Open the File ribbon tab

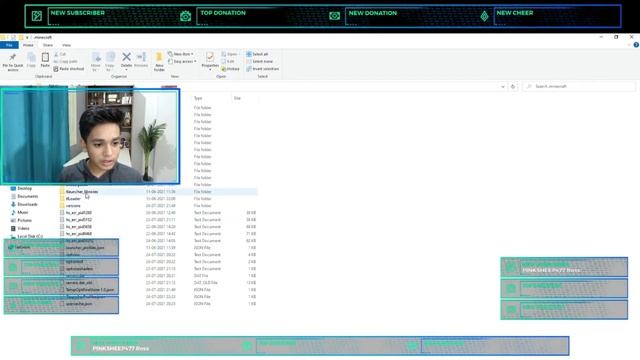click(x=9, y=45)
